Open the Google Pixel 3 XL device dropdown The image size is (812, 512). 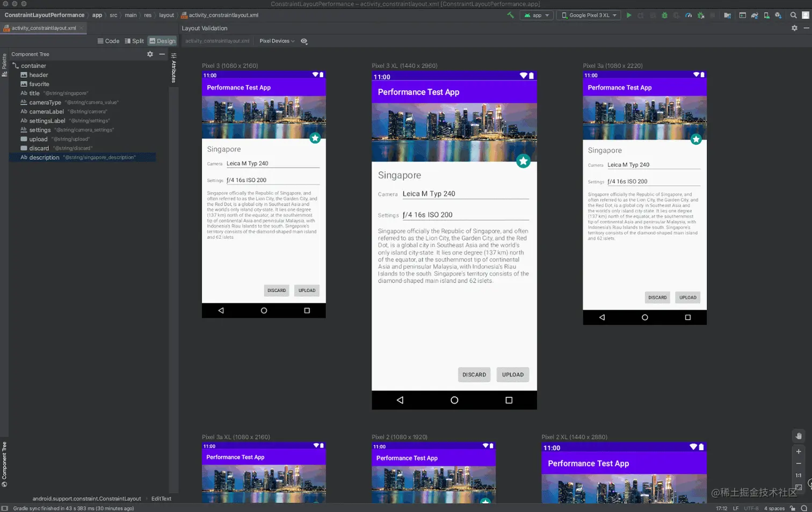click(x=589, y=15)
